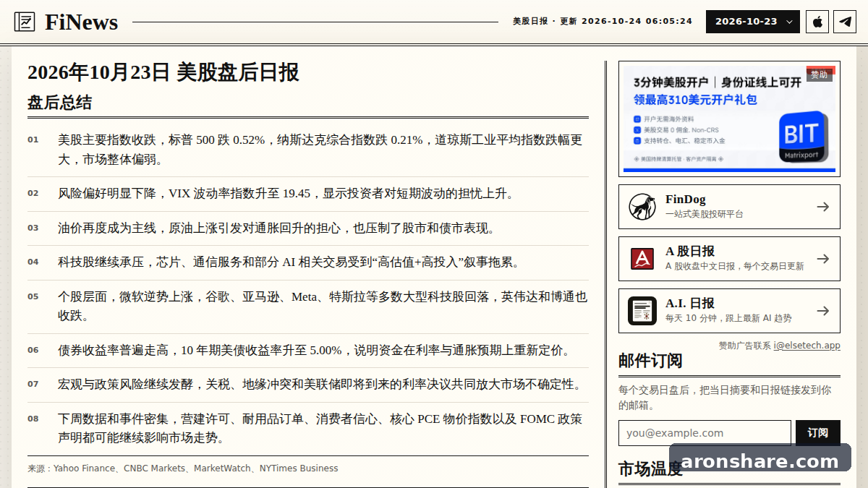
Task: Click summary item 05 about 微软逆势上涨
Action: point(308,307)
